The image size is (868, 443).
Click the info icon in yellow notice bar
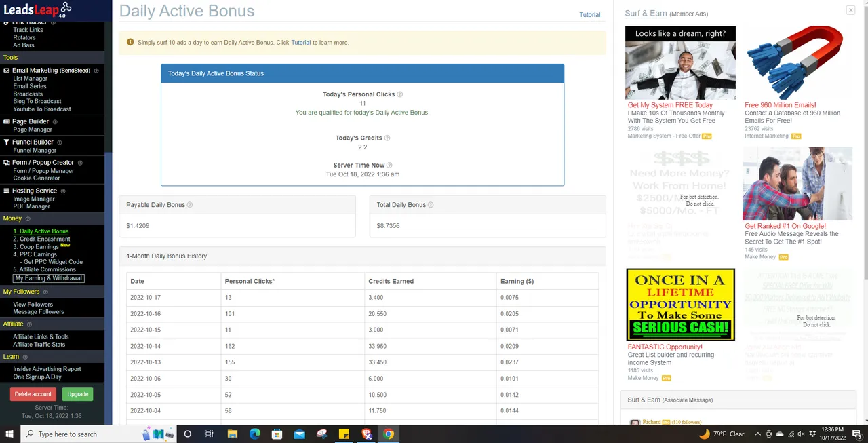point(130,42)
